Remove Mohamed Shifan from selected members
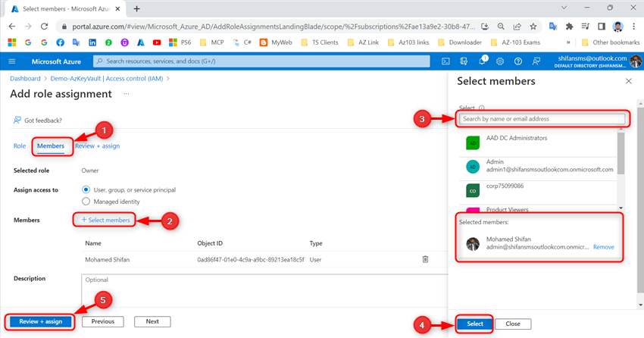The width and height of the screenshot is (644, 338). [x=603, y=247]
